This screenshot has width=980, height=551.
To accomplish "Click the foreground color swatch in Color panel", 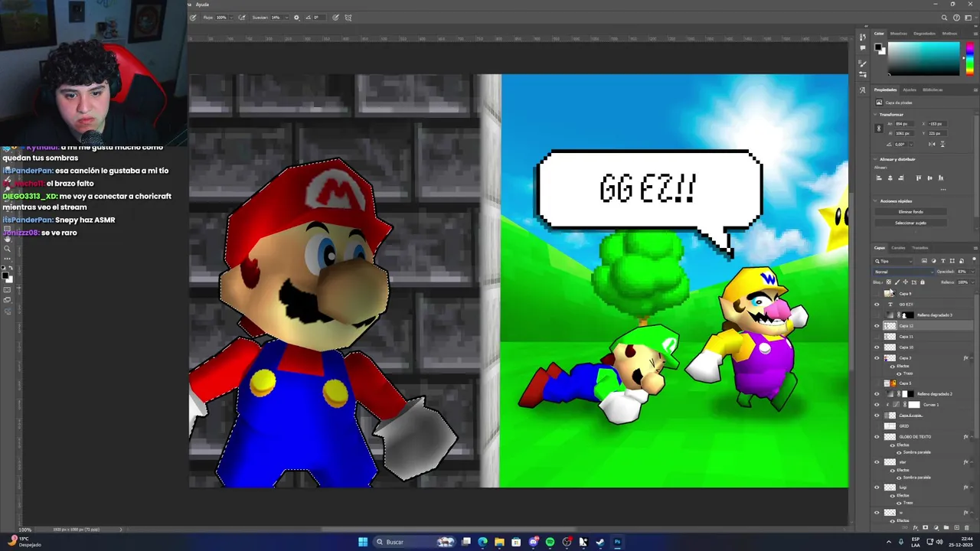I will pos(879,47).
